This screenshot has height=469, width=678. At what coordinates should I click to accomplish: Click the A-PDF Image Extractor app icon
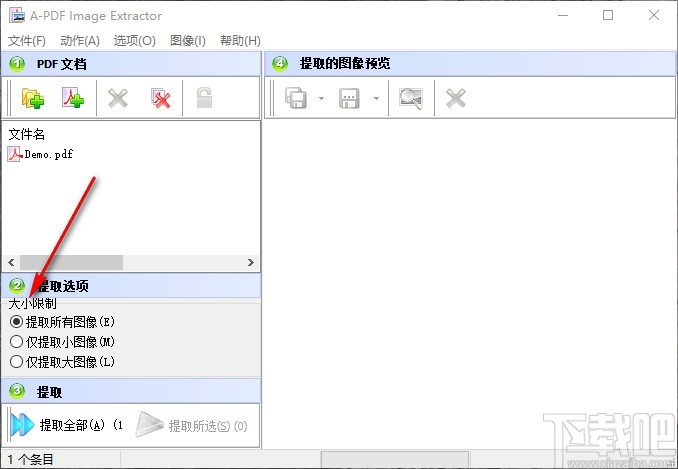click(17, 15)
